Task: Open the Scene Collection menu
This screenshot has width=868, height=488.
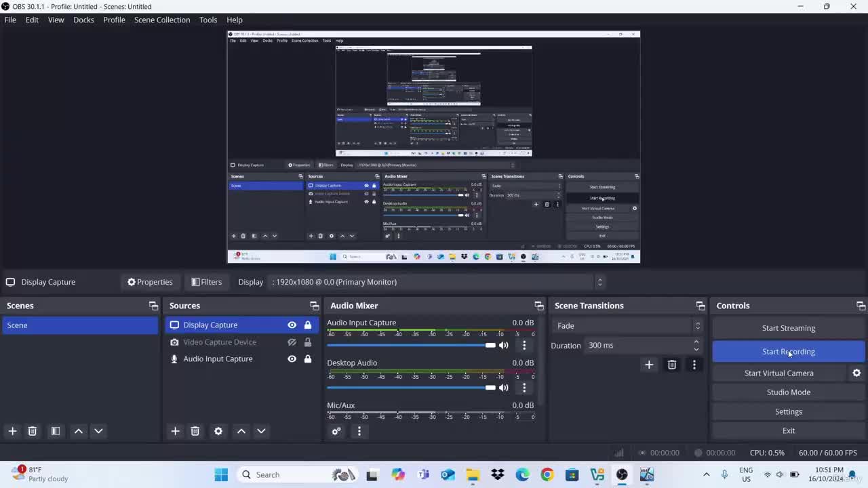Action: pyautogui.click(x=162, y=20)
